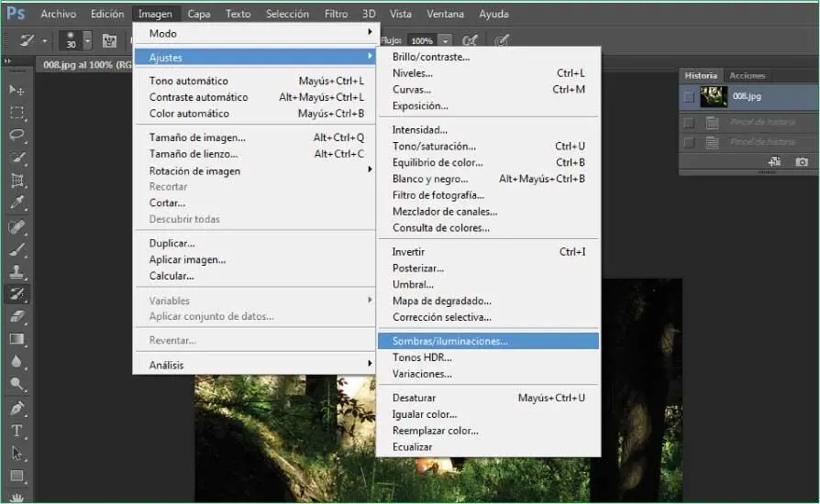Viewport: 820px width, 504px height.
Task: Set history brush source for 008.jpg
Action: tap(689, 97)
